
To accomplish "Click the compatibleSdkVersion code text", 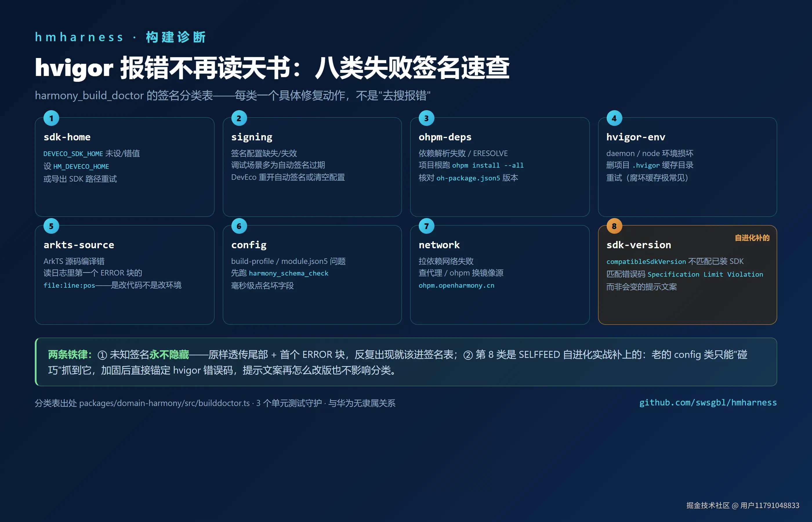I will point(646,262).
